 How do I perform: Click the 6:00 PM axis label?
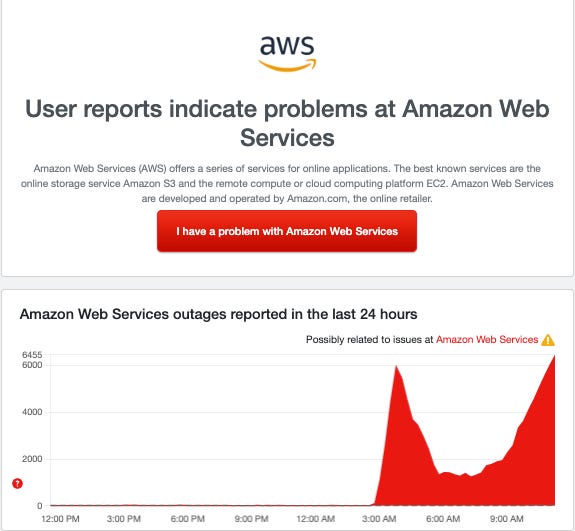coord(187,519)
